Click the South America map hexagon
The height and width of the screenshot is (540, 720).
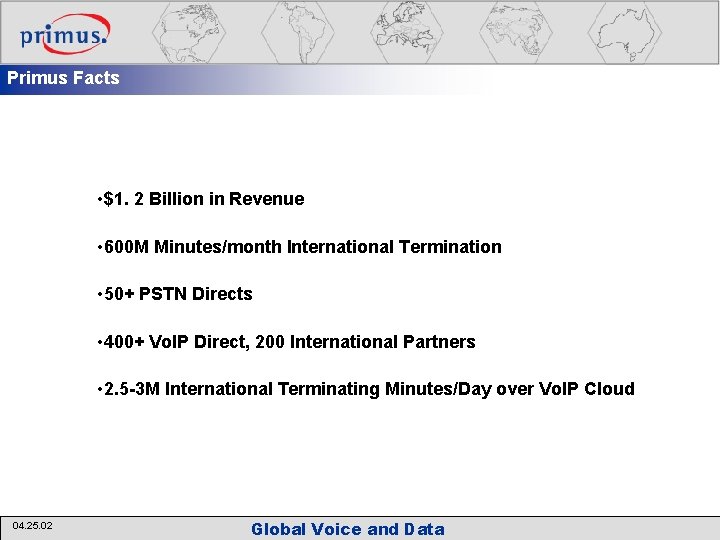(x=298, y=32)
